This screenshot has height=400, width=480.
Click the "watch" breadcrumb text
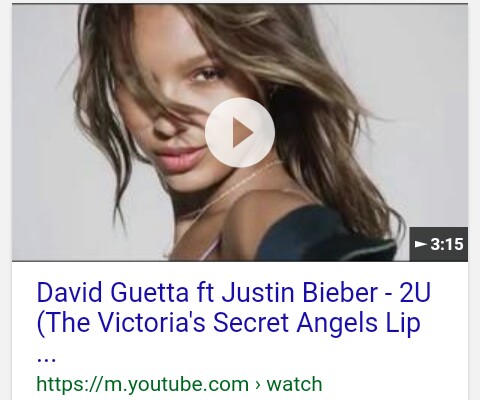294,384
